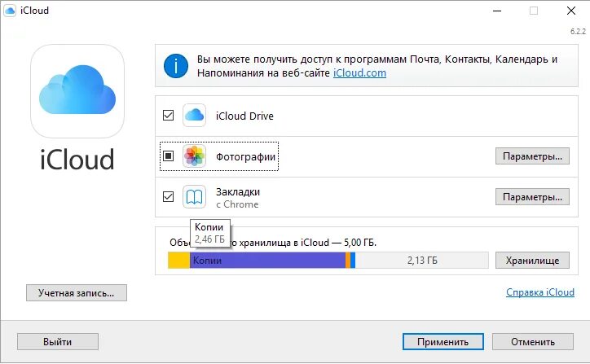Viewport: 590px width, 364px height.
Task: Close the iCloud window
Action: (570, 11)
